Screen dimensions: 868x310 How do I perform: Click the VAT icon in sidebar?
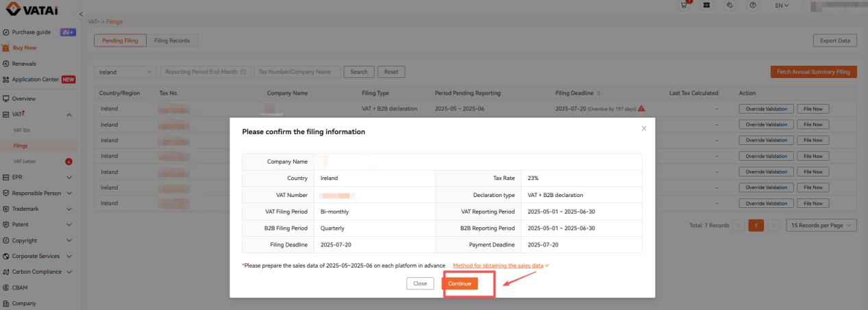(x=6, y=114)
